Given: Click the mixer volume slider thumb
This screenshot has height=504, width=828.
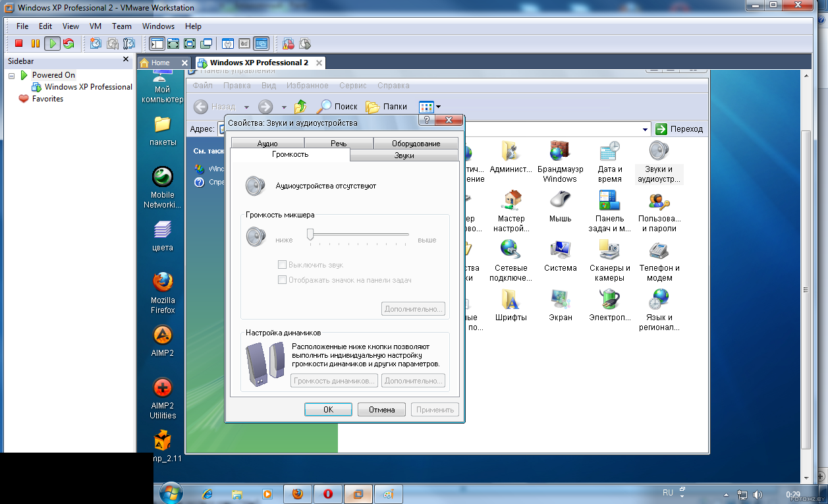Looking at the screenshot, I should tap(310, 234).
